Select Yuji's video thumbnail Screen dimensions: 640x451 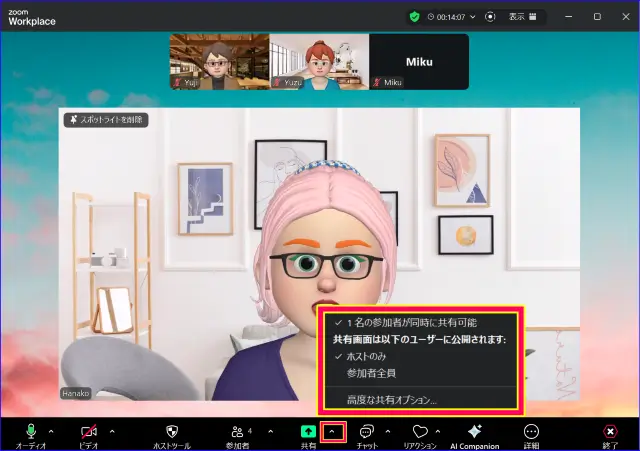coord(220,62)
